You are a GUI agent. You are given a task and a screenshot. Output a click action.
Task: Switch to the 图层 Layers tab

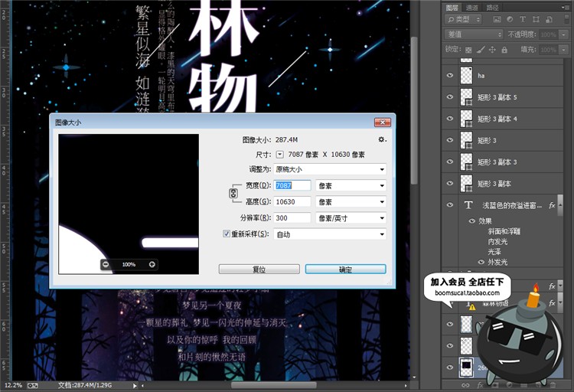pos(452,8)
